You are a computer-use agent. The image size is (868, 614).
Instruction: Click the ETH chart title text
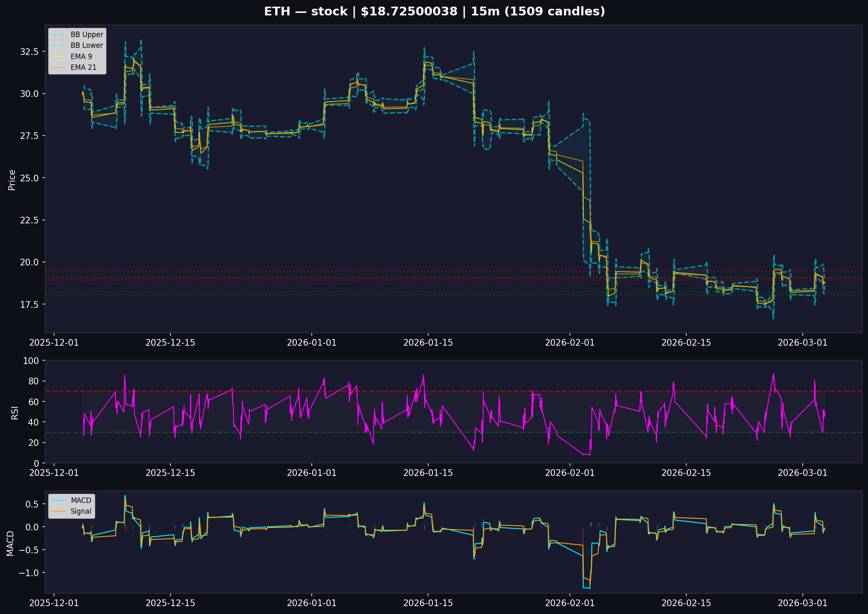pos(434,11)
